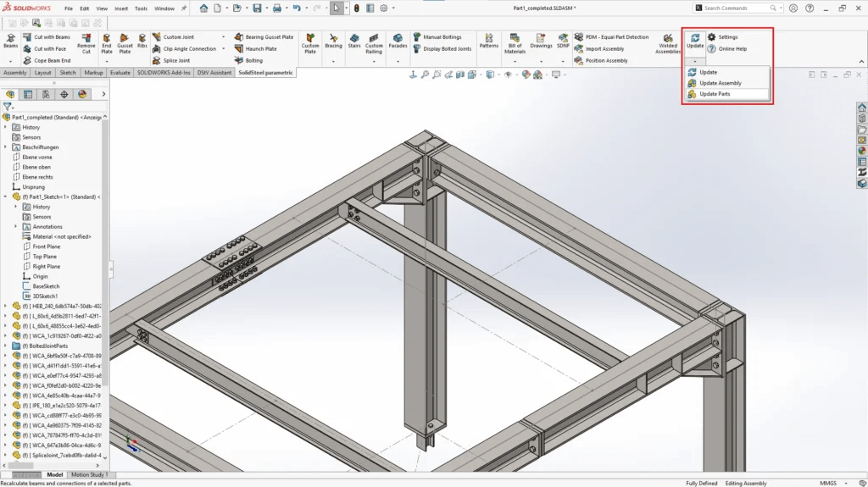The image size is (868, 487).
Task: Click the Cope Beam End button
Action: tap(52, 61)
